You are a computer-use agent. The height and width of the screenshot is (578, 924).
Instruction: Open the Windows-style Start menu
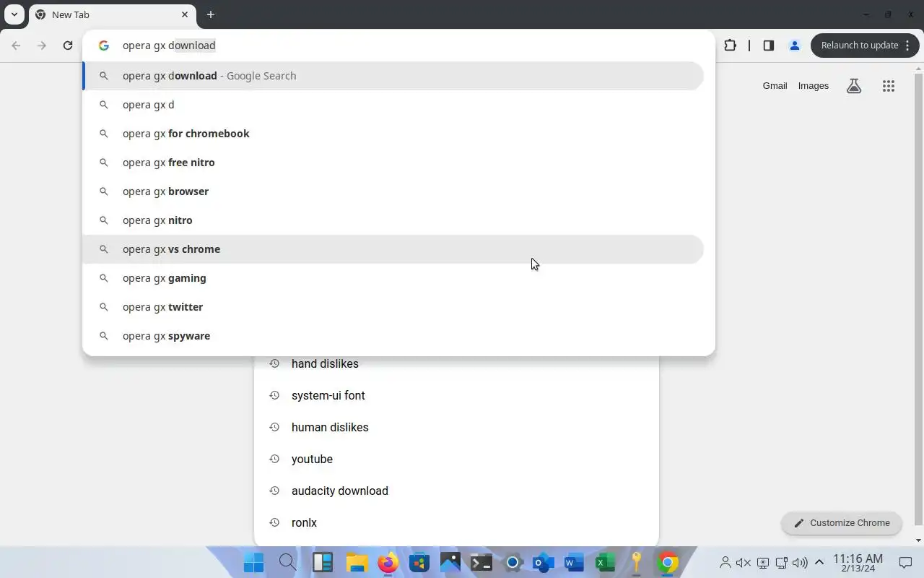point(253,563)
